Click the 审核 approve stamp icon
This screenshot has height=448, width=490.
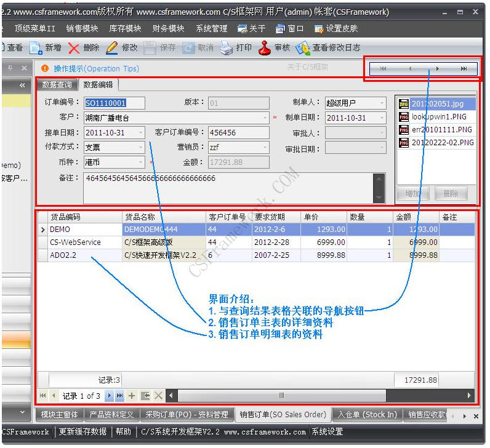click(265, 48)
